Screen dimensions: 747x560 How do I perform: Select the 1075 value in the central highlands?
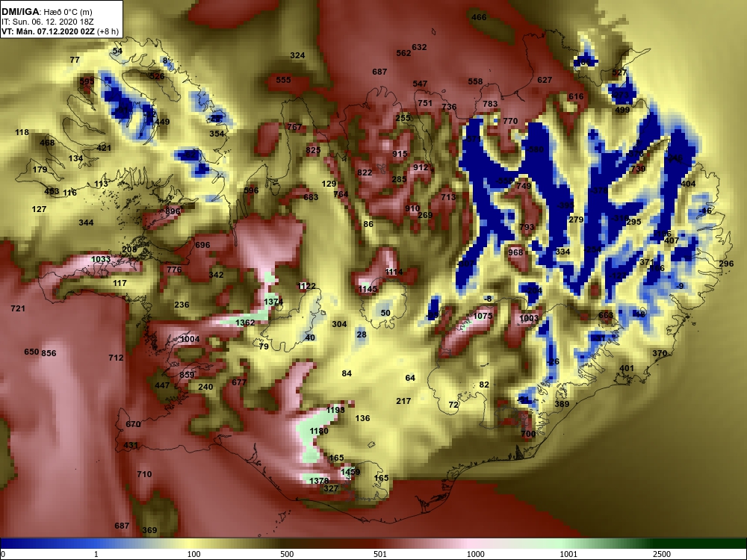[x=483, y=316]
